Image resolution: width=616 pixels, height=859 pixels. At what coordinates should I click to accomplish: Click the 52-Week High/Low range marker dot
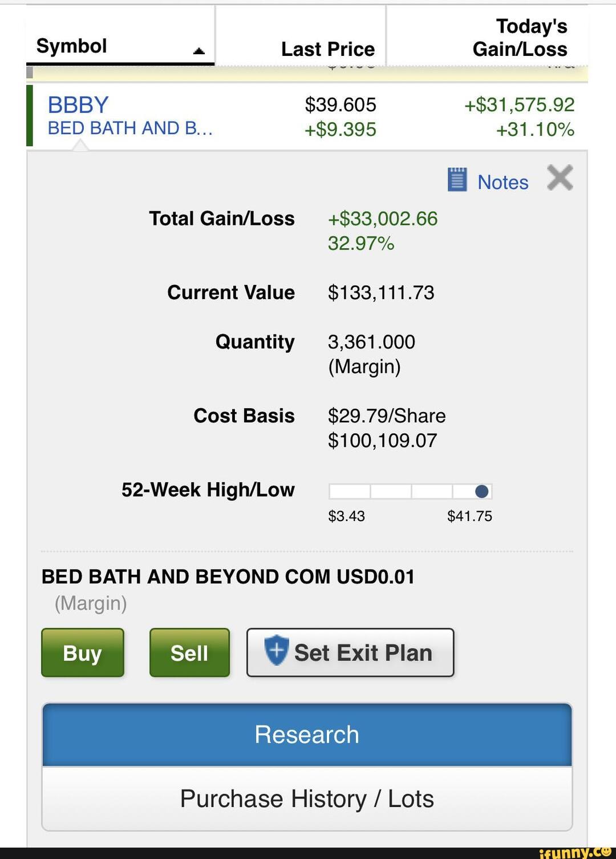pos(481,491)
